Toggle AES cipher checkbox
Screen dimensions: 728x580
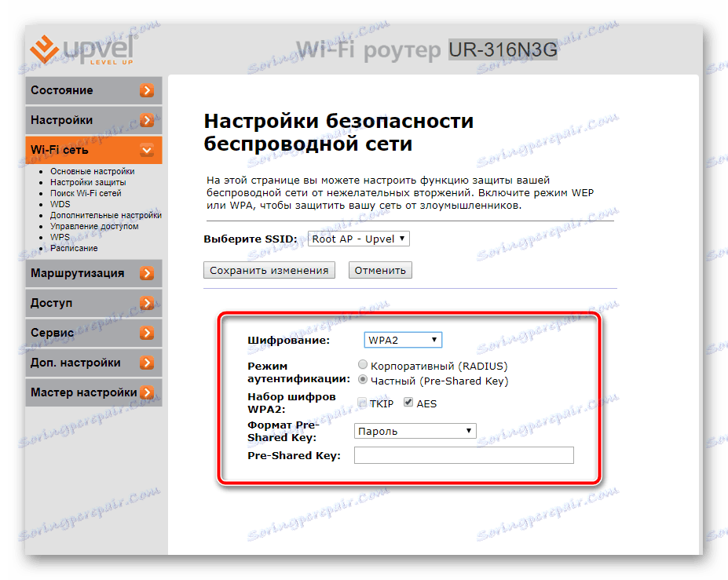[x=408, y=403]
